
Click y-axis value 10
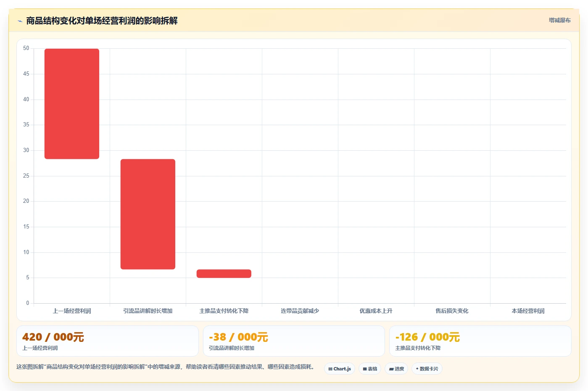tap(26, 252)
